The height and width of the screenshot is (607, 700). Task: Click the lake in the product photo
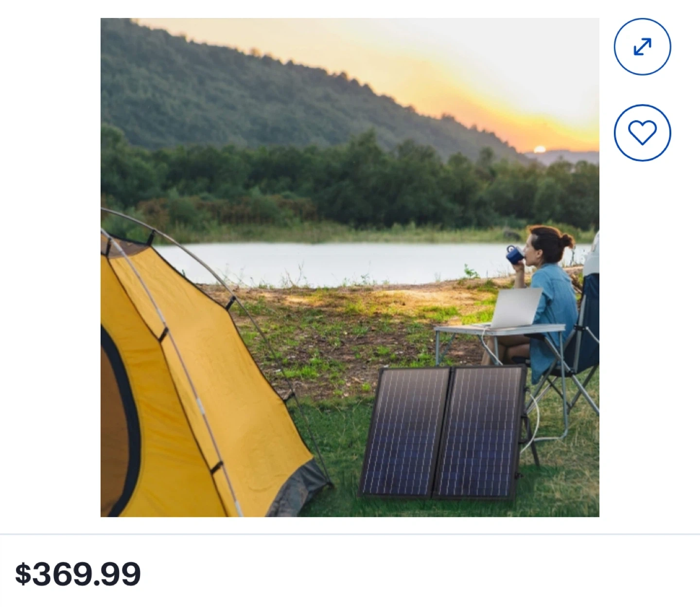[331, 263]
